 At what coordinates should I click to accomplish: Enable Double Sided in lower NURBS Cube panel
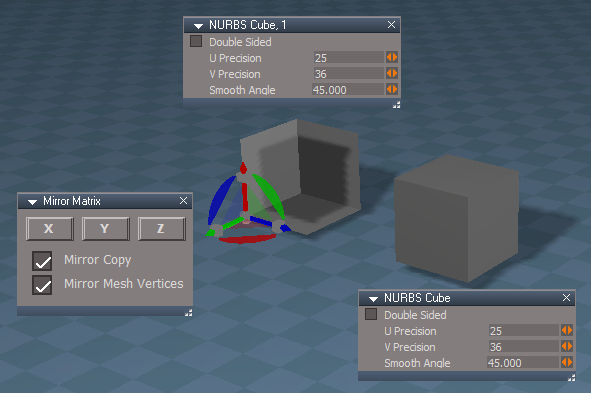pos(371,314)
